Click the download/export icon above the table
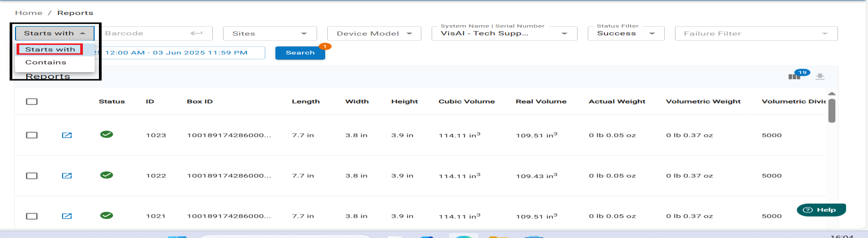 820,76
